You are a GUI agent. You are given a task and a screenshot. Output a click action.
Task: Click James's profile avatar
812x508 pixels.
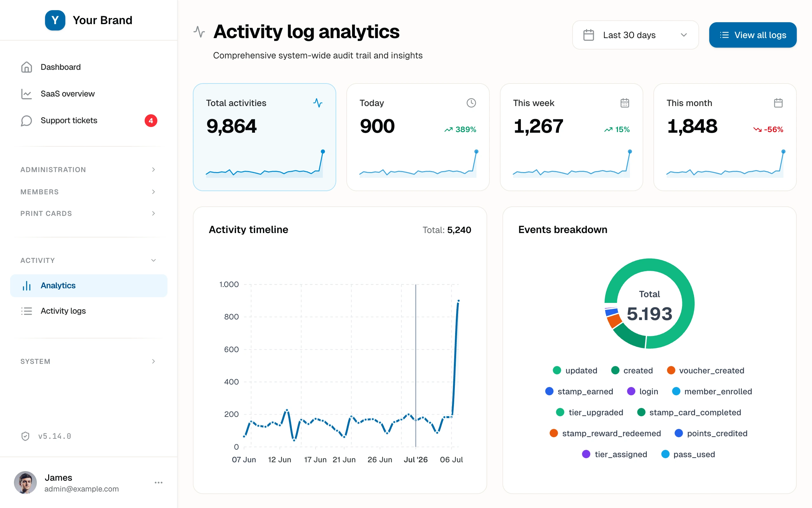25,483
